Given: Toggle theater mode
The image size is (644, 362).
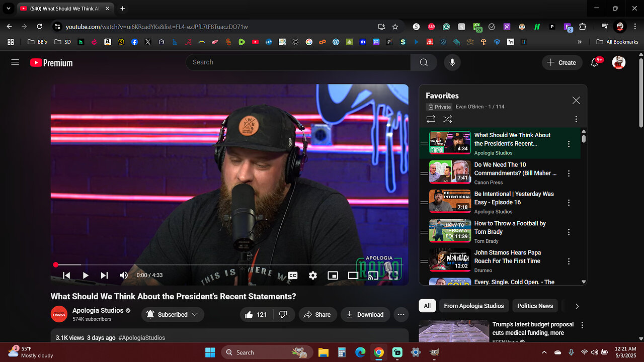Looking at the screenshot, I should click(x=353, y=275).
